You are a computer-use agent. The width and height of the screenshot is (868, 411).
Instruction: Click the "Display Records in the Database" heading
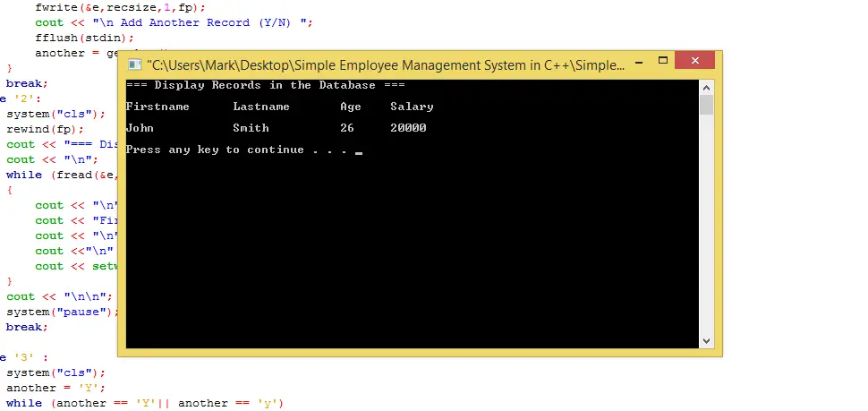(x=265, y=86)
